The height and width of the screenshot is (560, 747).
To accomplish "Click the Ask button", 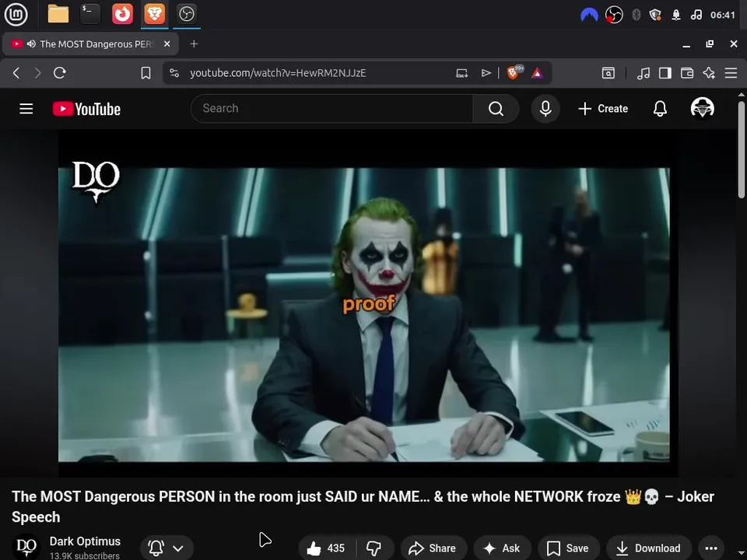I will pyautogui.click(x=502, y=548).
